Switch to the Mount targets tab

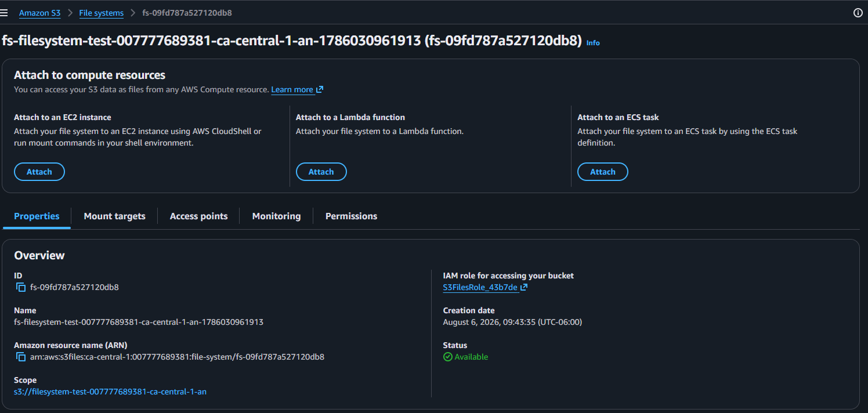coord(115,216)
